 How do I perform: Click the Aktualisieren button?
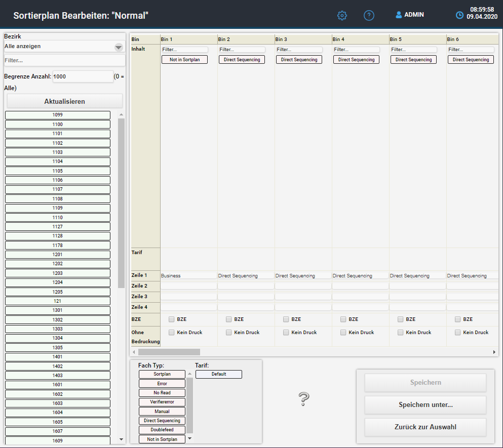[x=64, y=101]
